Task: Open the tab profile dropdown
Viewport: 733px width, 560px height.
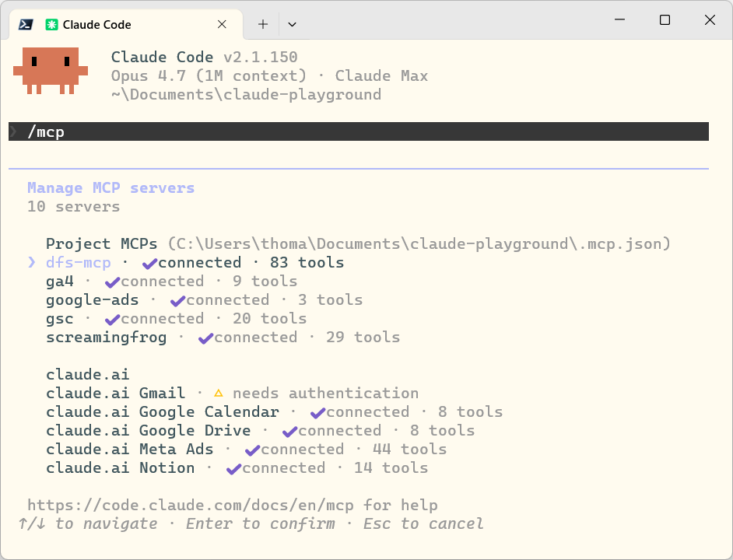Action: click(x=292, y=24)
